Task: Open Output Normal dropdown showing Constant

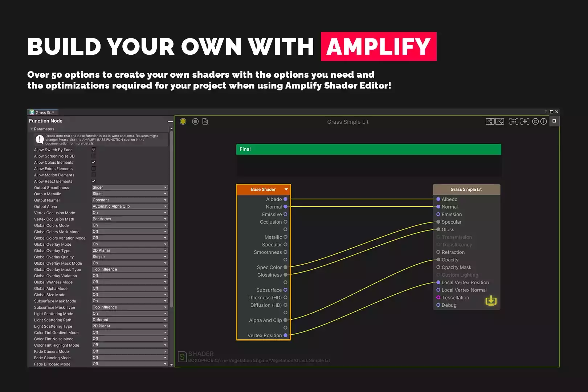Action: (130, 200)
